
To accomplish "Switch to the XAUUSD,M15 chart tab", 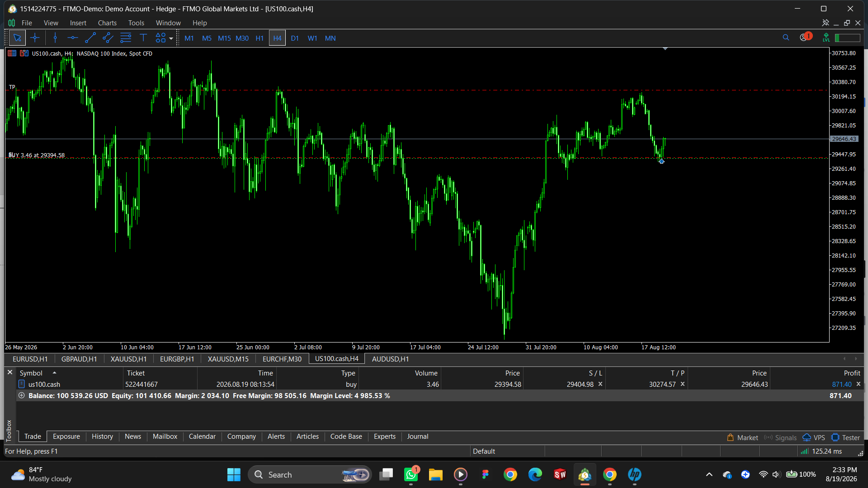I will coord(228,359).
